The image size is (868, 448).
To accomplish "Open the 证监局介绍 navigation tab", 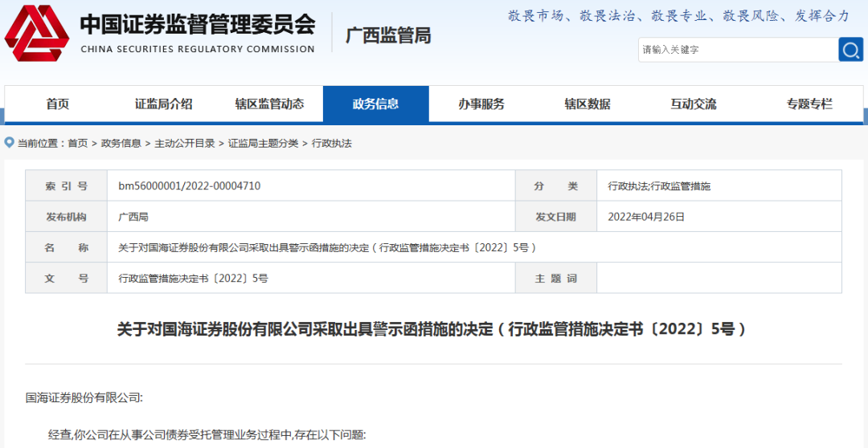I will (164, 104).
